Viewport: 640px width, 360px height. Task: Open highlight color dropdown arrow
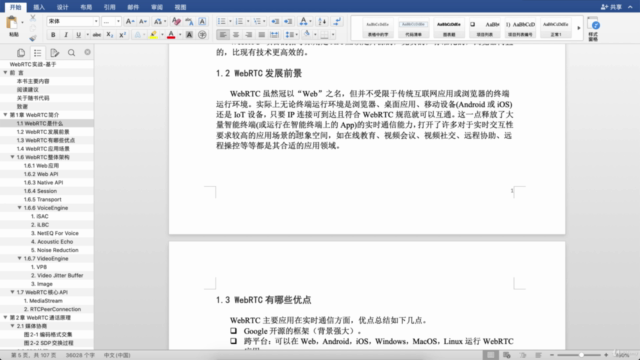click(x=162, y=35)
